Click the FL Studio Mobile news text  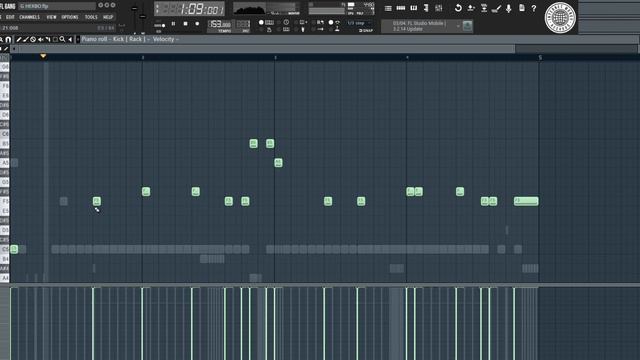click(x=419, y=26)
